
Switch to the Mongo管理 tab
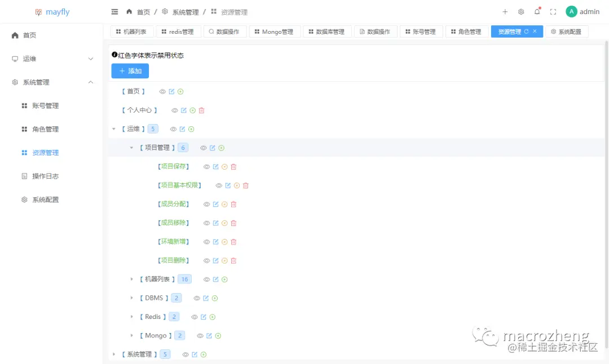coord(275,32)
